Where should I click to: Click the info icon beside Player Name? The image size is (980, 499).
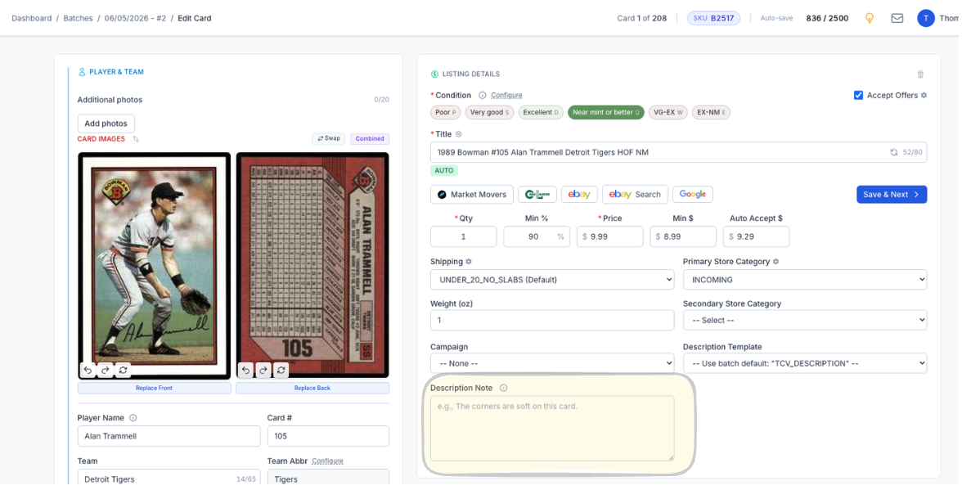(133, 418)
